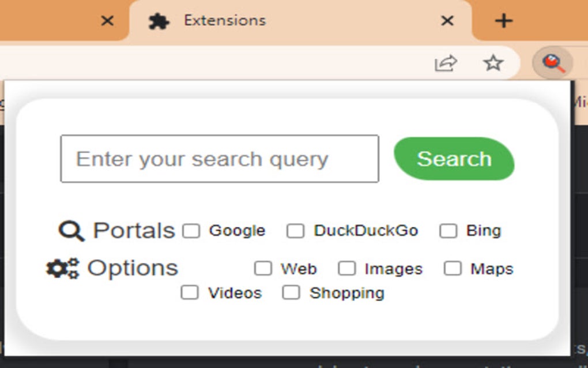This screenshot has height=368, width=588.
Task: Toggle the Web search option
Action: click(x=264, y=268)
